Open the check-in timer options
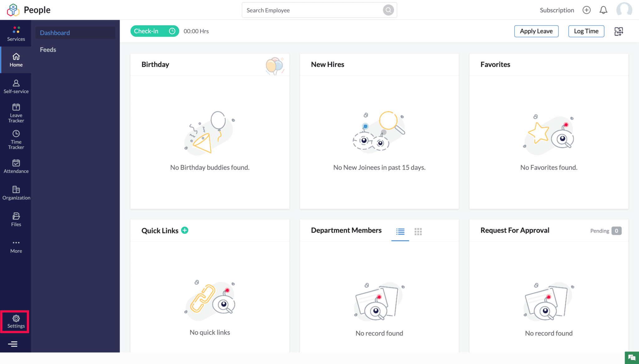This screenshot has height=364, width=639. [172, 31]
